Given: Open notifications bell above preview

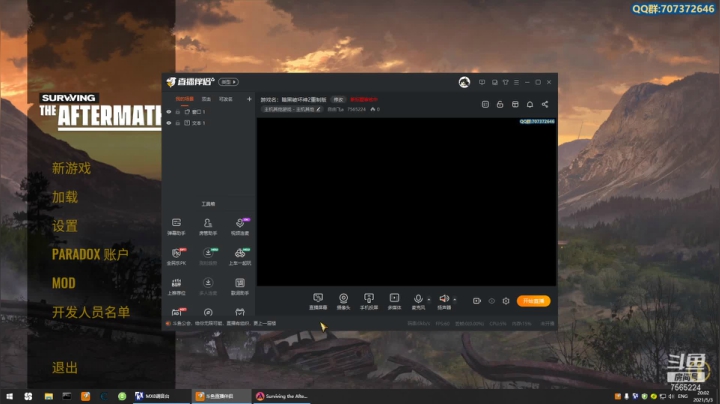Looking at the screenshot, I should click(x=530, y=105).
